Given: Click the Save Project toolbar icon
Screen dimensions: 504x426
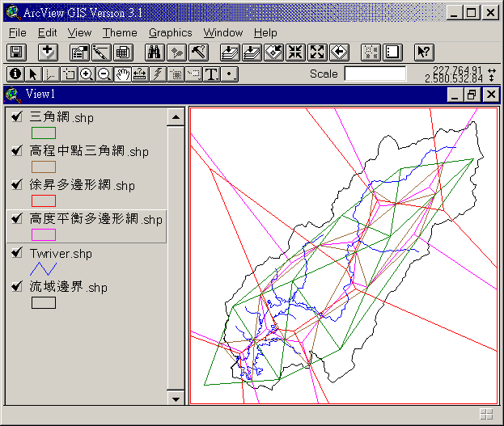Looking at the screenshot, I should click(x=16, y=53).
